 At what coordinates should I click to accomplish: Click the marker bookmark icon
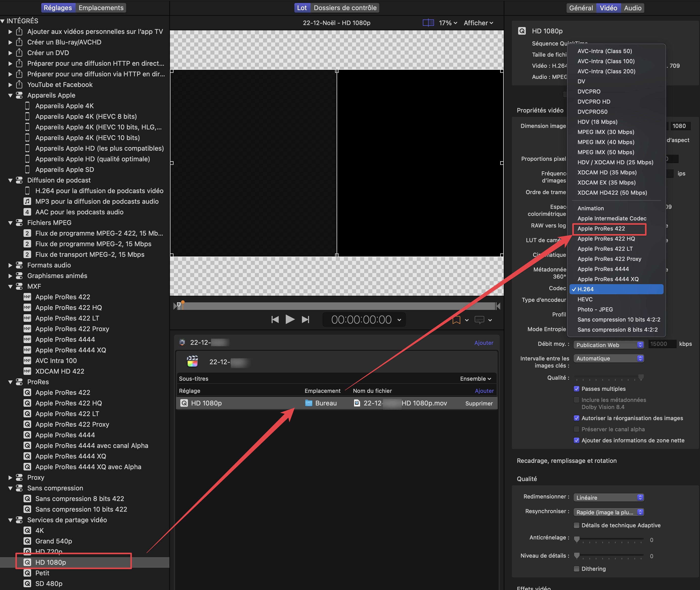click(x=456, y=320)
